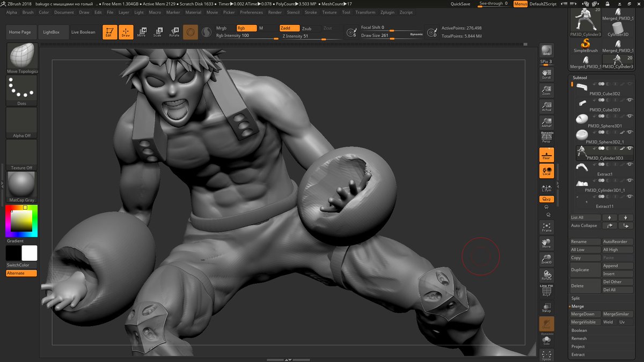Open the Alpha Off picker
This screenshot has width=644, height=362.
(x=21, y=122)
